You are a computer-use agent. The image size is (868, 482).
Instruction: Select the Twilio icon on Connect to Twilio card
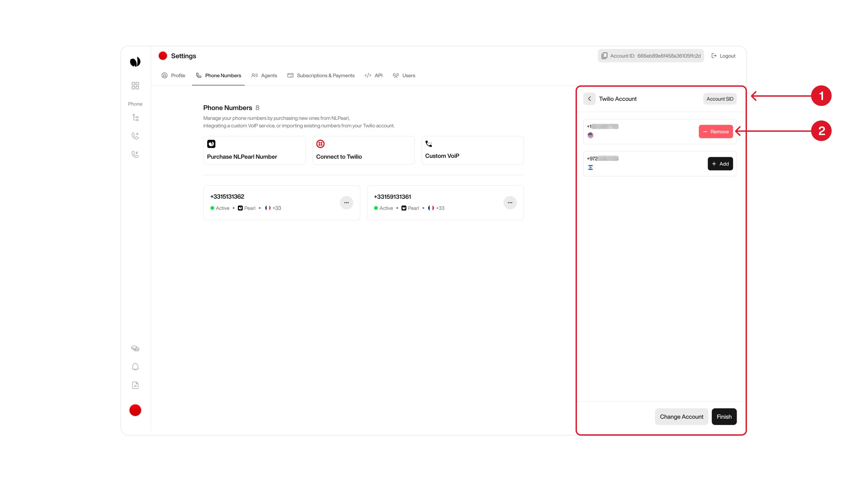point(320,144)
